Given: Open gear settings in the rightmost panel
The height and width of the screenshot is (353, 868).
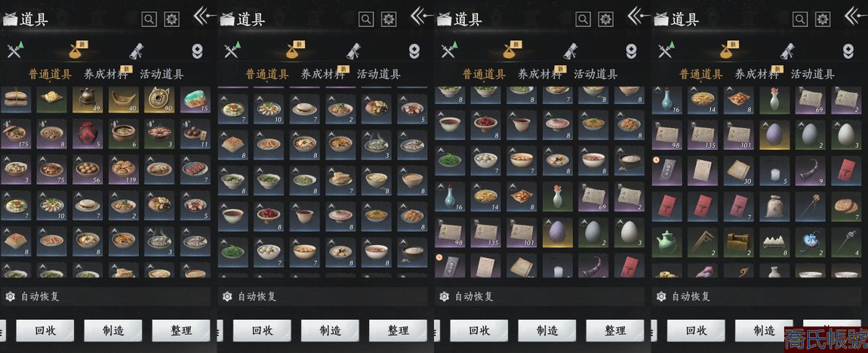Looking at the screenshot, I should 823,20.
